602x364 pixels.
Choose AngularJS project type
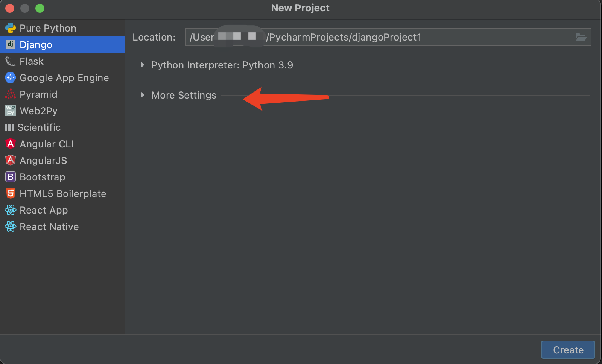coord(62,161)
